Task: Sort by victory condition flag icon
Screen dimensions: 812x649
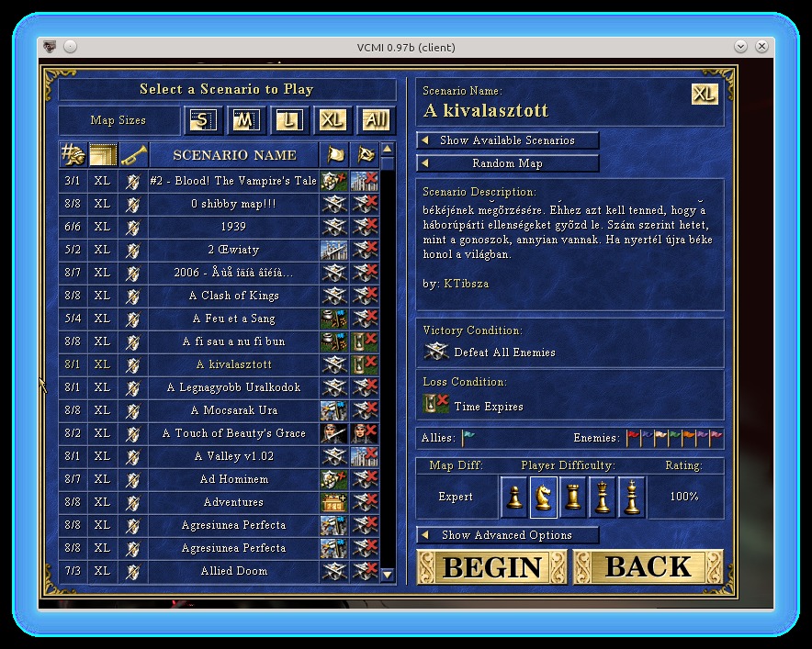Action: tap(333, 155)
